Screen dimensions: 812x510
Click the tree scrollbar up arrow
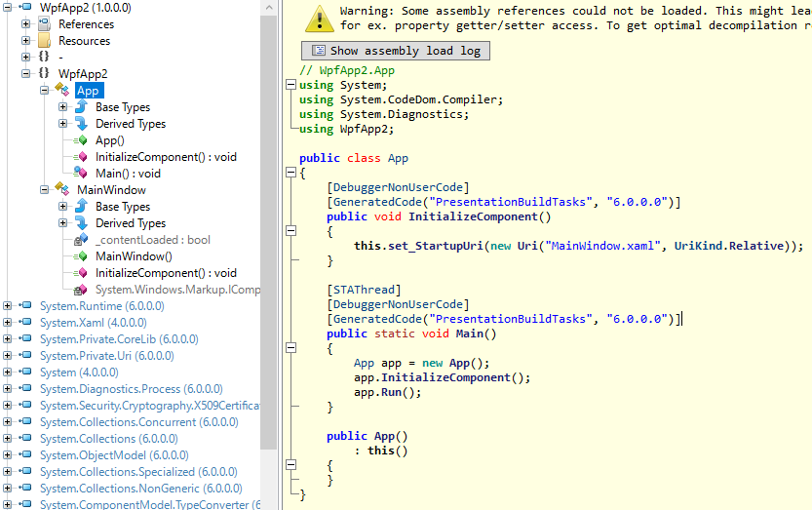(269, 7)
